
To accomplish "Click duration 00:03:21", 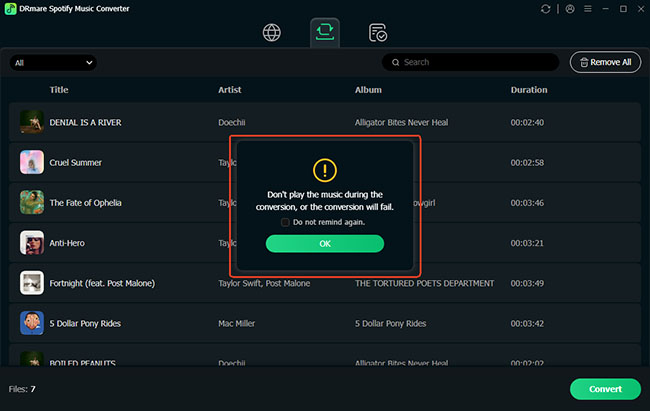I will pyautogui.click(x=527, y=243).
